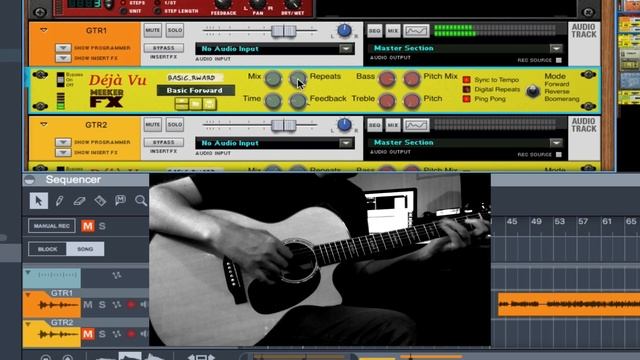Toggle Digital Repeats on Déjà Vu
Viewport: 640px width, 360px height.
467,89
